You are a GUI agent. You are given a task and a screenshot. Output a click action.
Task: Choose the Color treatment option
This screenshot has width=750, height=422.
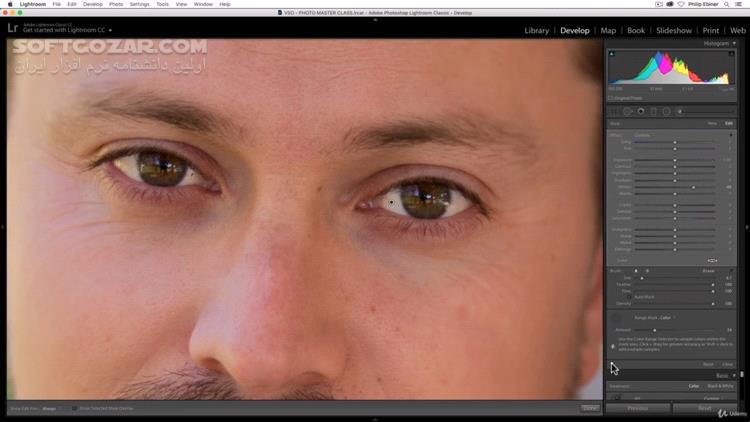[x=694, y=386]
